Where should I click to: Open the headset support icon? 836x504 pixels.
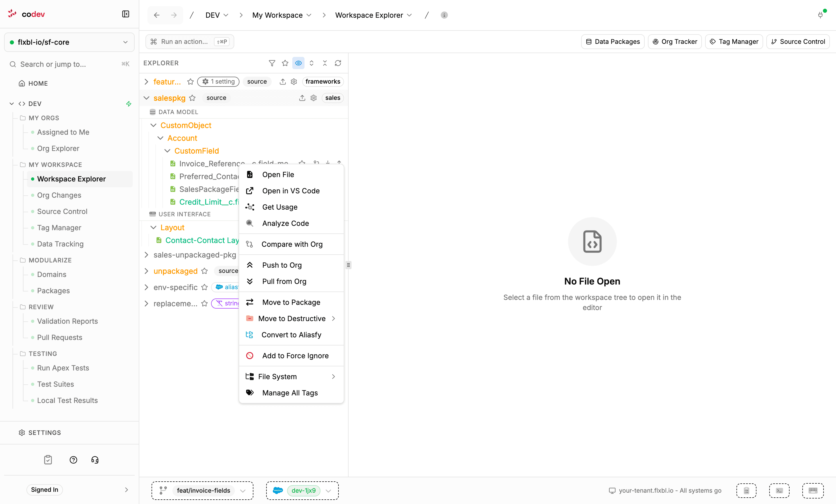pos(95,460)
